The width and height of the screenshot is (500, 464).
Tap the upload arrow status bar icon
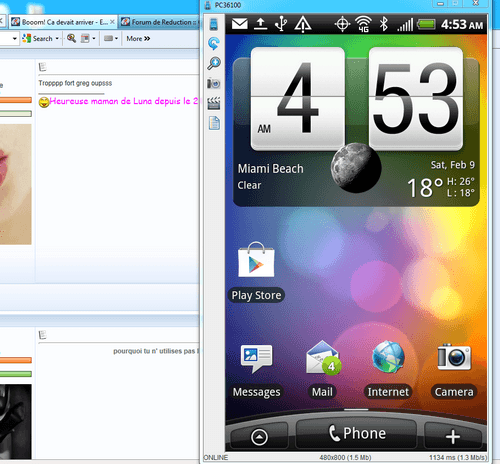pos(261,24)
